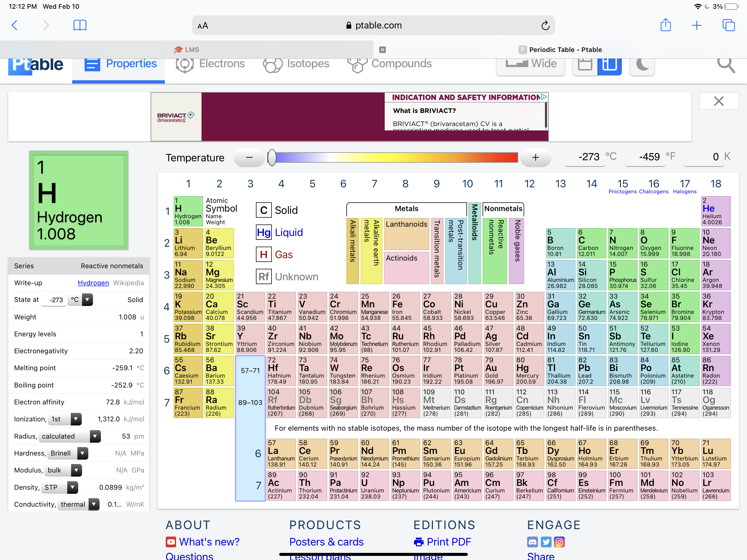Tap the Safari share icon
This screenshot has width=747, height=560.
[x=665, y=25]
